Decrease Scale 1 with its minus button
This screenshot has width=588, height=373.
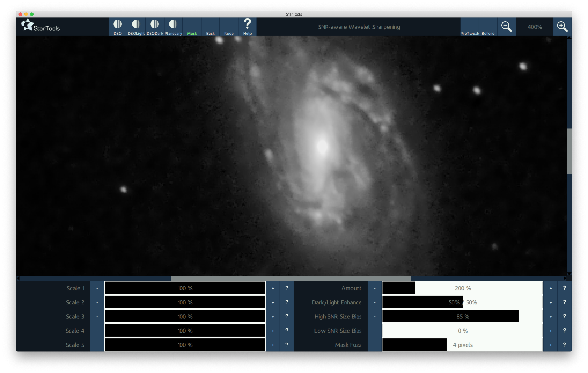point(97,288)
